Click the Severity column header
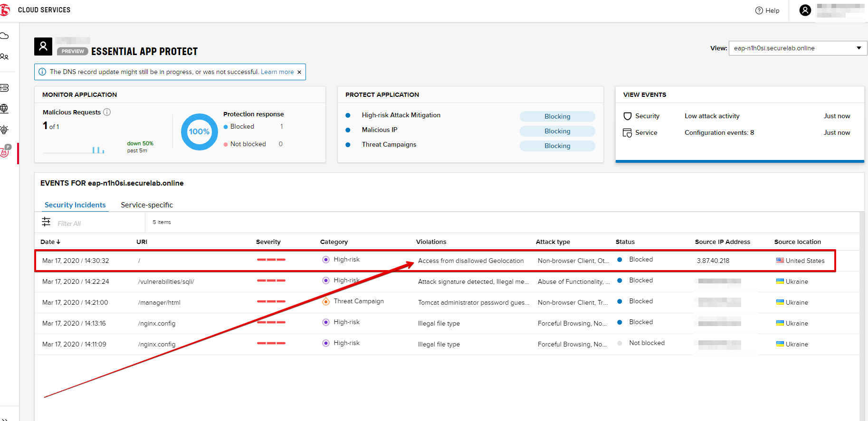 pyautogui.click(x=268, y=242)
